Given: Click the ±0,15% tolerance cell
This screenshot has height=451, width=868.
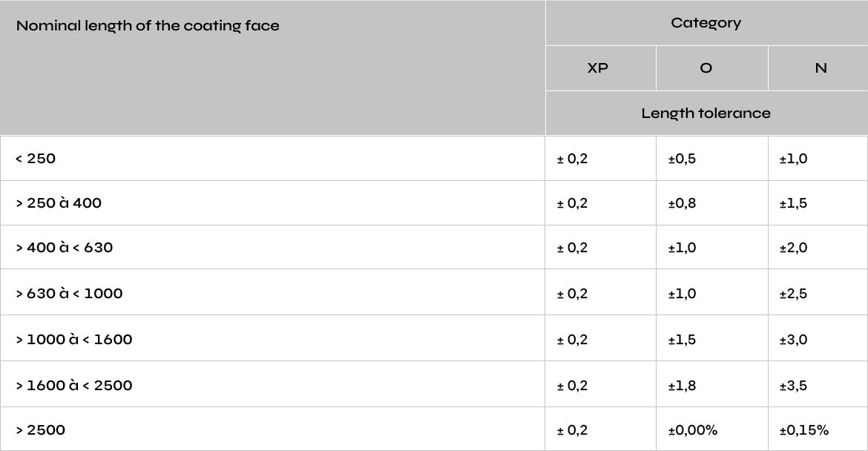Looking at the screenshot, I should point(818,429).
